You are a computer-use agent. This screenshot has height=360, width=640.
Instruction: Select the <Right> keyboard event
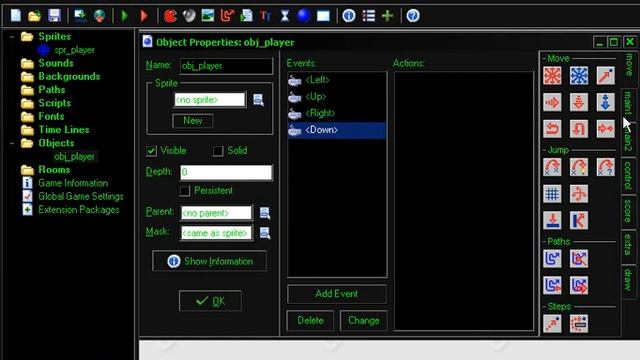337,113
